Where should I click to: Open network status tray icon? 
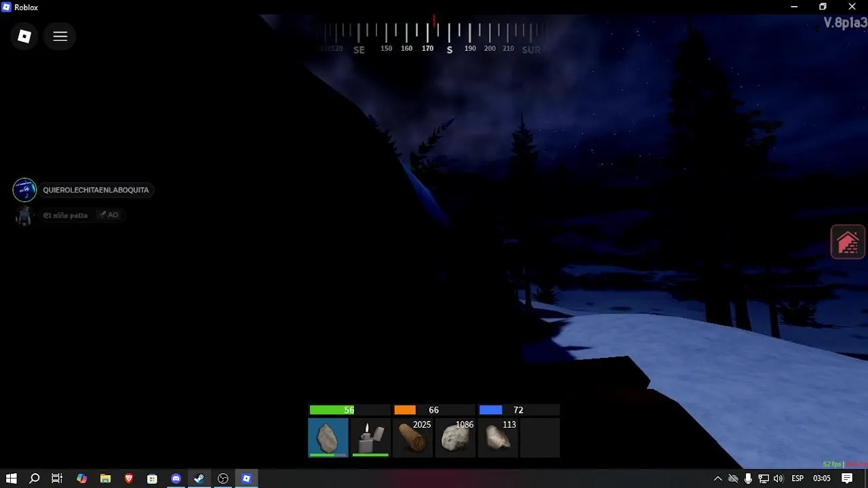(763, 479)
